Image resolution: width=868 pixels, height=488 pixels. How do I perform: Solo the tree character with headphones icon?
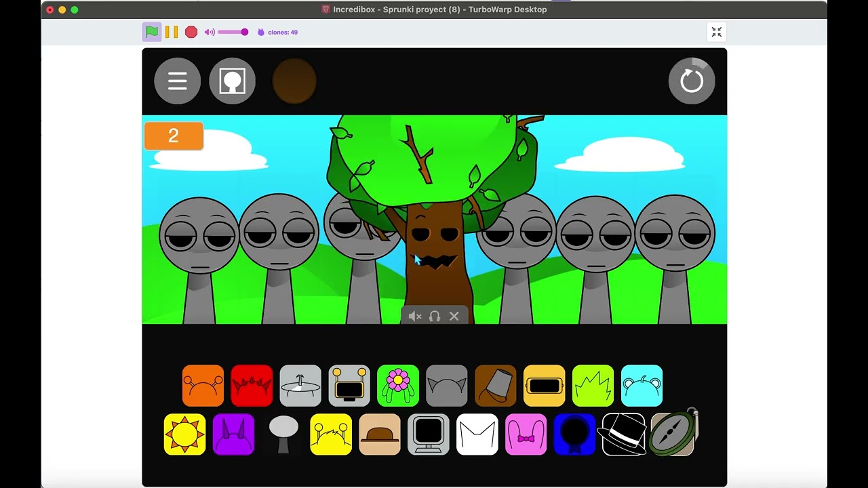435,317
